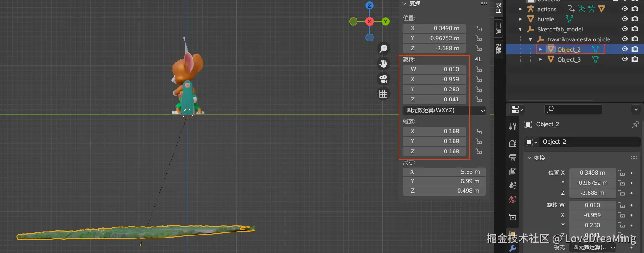644x253 pixels.
Task: Click the Y-labeled green gizmo handle
Action: pyautogui.click(x=386, y=21)
